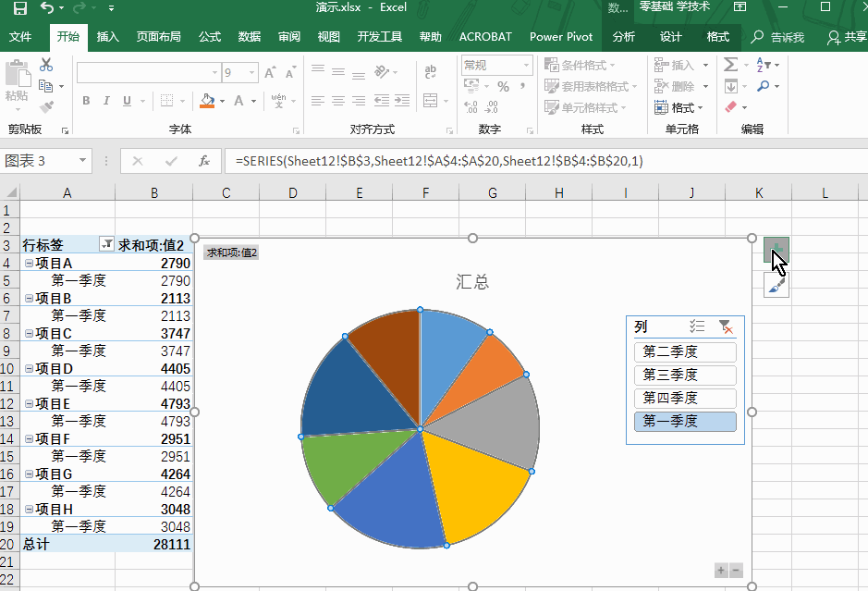Viewport: 868px width, 591px height.
Task: Click 套用表格格式 format as table button
Action: 590,86
